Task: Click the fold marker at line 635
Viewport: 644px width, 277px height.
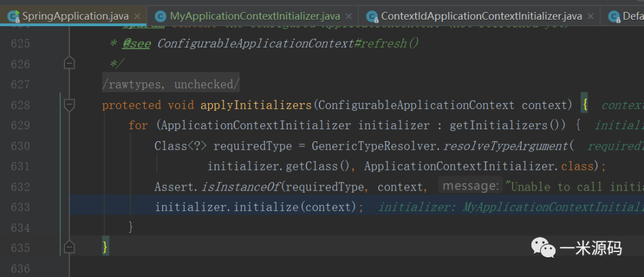Action: 69,247
